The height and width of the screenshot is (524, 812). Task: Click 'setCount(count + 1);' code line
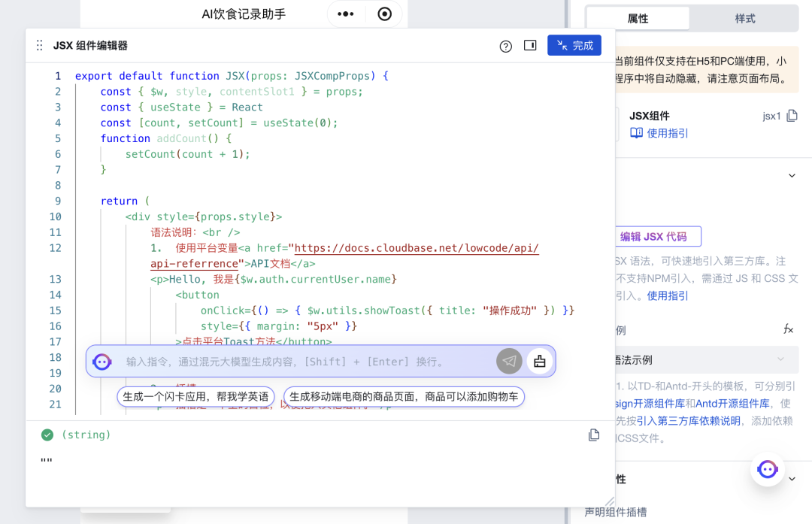click(x=187, y=154)
